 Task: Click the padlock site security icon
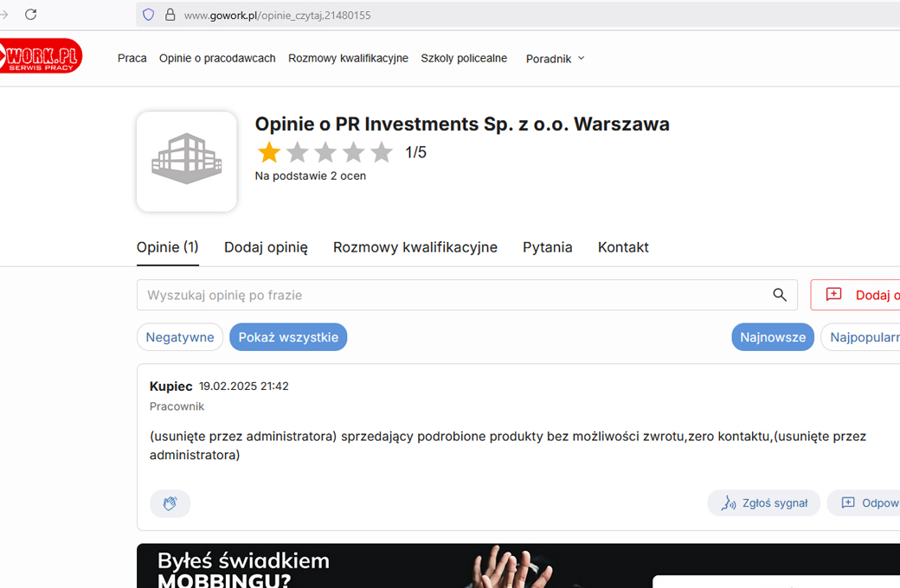170,15
